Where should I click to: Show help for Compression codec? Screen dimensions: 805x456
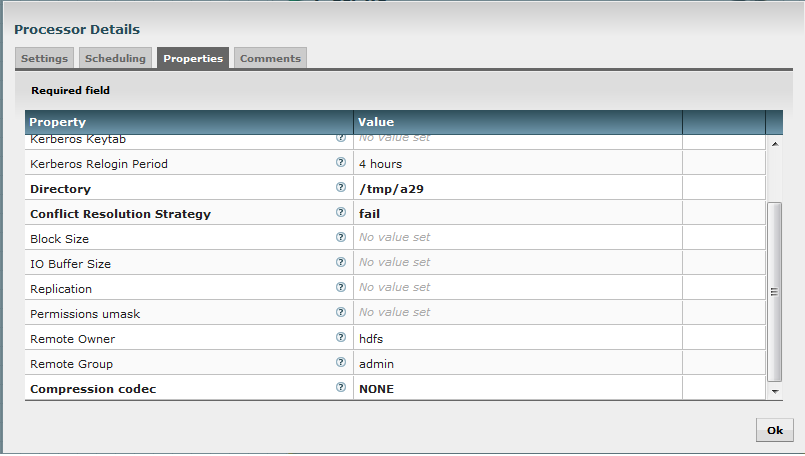pos(341,388)
